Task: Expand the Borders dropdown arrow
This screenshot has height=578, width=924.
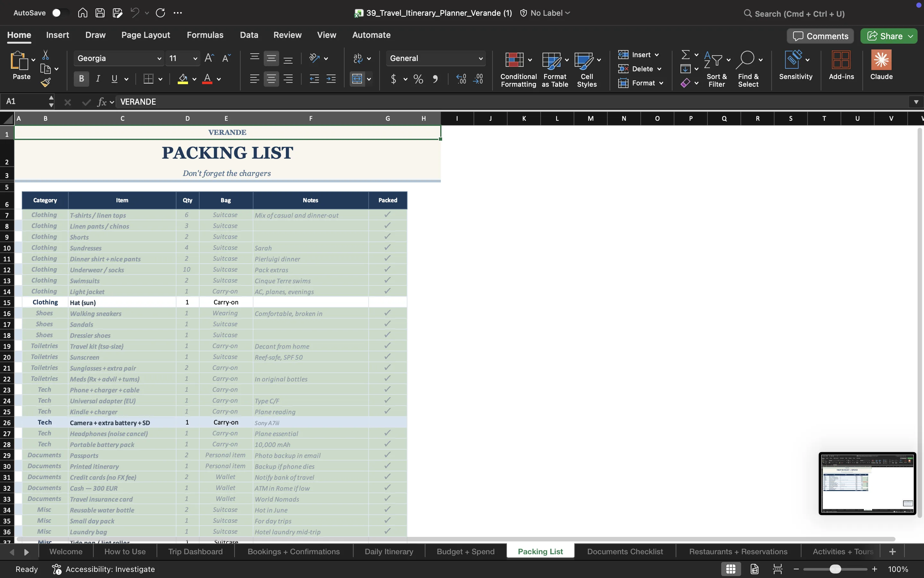Action: (x=160, y=79)
